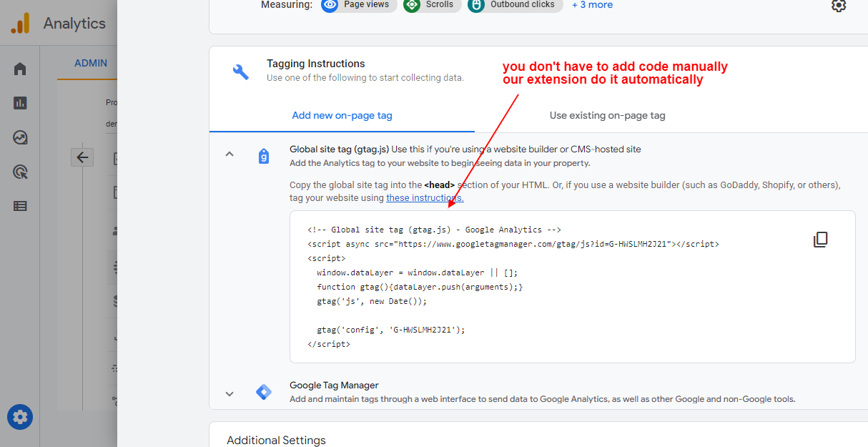868x447 pixels.
Task: Click the Tagging Instructions wrench icon
Action: 241,72
